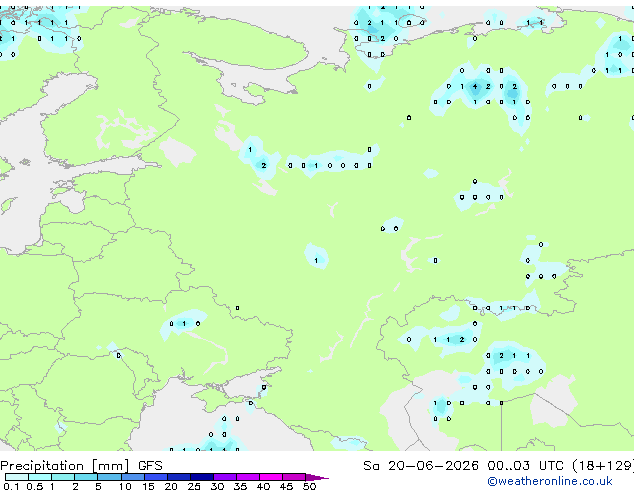Click the legend label "20"
Screen dimensions: 634x490
[171, 486]
